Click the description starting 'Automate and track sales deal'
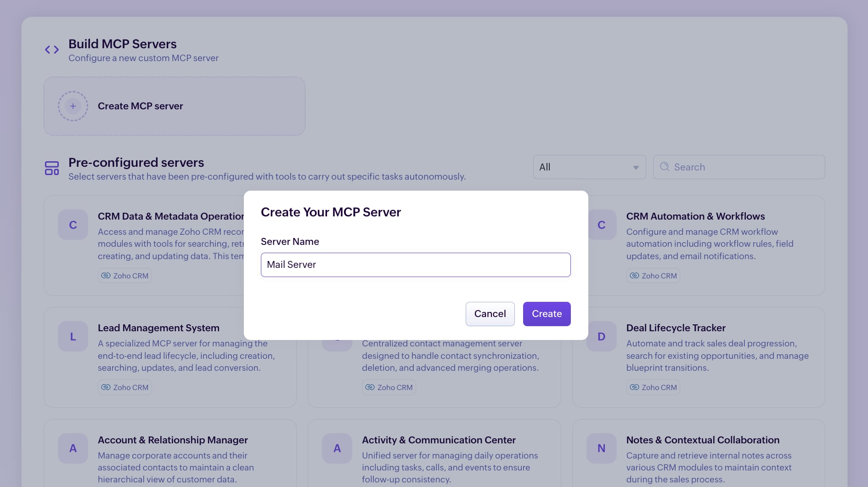 pyautogui.click(x=717, y=356)
